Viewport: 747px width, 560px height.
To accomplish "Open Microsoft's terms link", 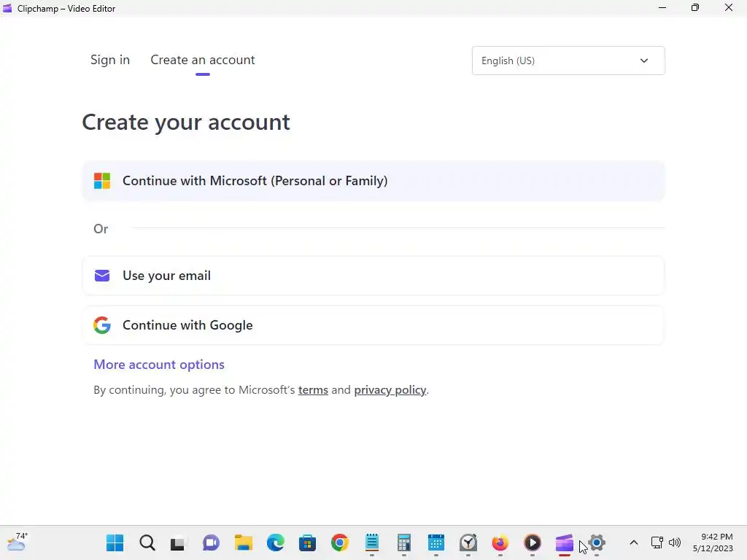I will tap(313, 390).
